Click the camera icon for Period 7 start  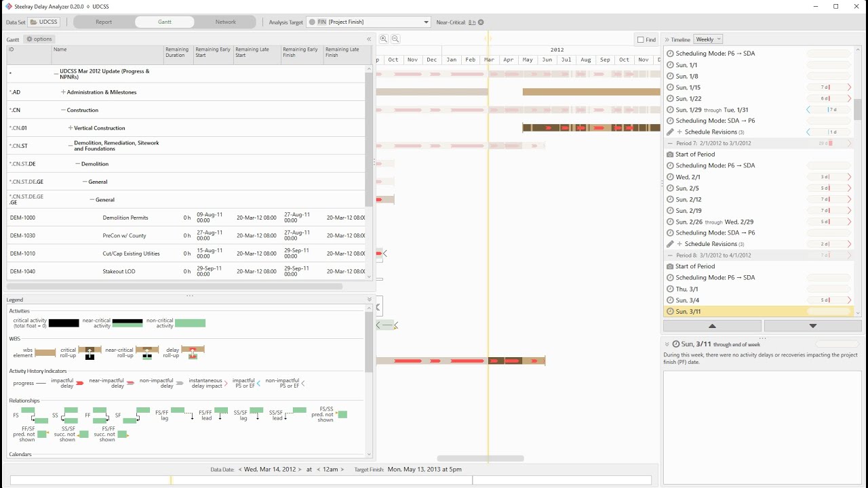pyautogui.click(x=671, y=155)
